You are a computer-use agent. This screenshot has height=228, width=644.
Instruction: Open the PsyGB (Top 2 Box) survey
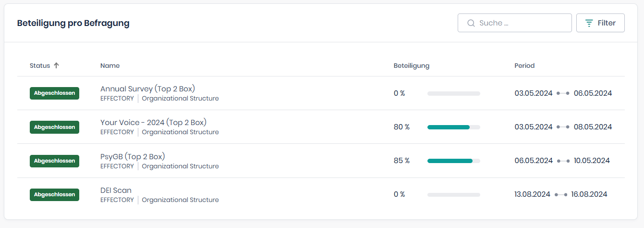pyautogui.click(x=133, y=156)
